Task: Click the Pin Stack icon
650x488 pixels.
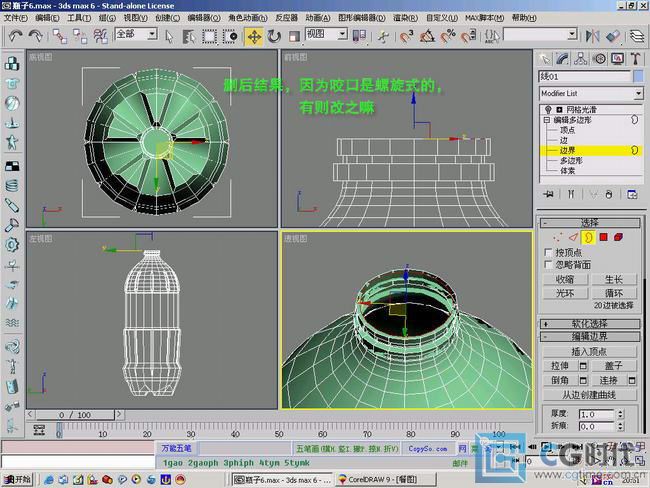Action: pyautogui.click(x=549, y=194)
